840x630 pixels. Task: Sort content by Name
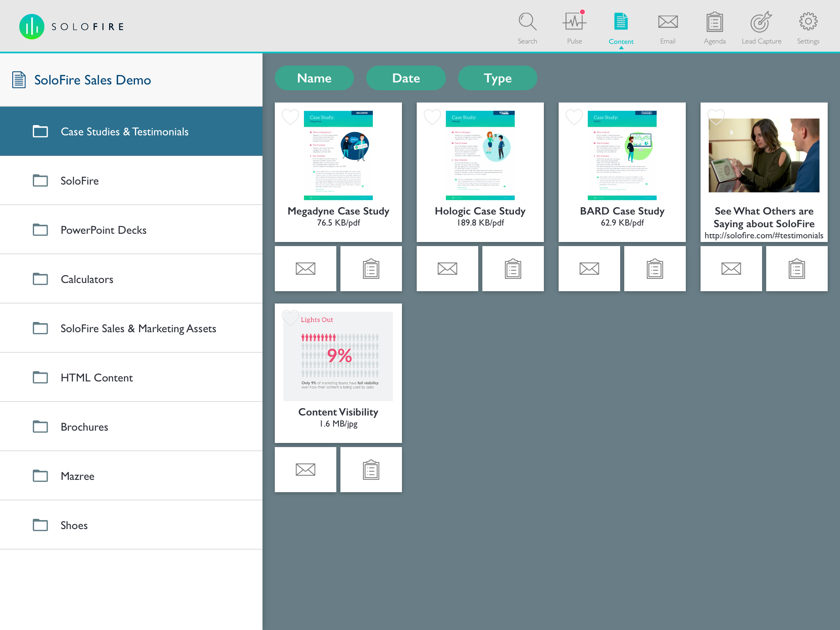(x=314, y=78)
